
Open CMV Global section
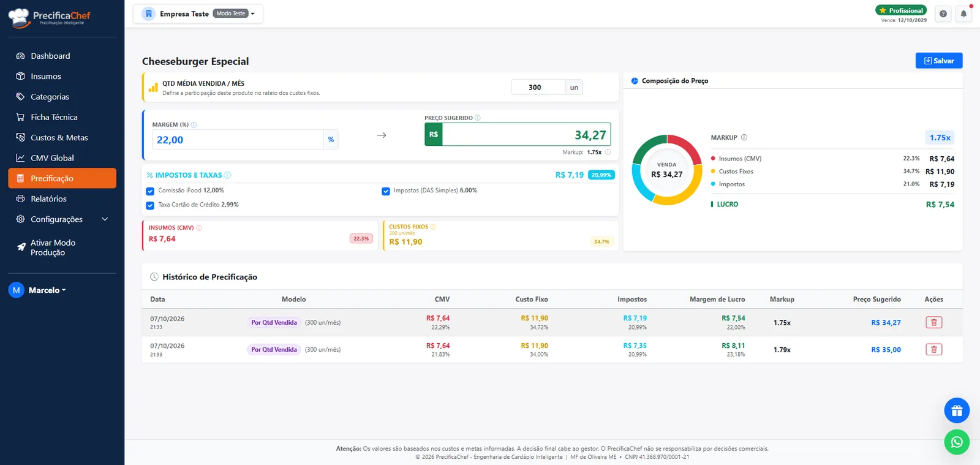[62, 158]
